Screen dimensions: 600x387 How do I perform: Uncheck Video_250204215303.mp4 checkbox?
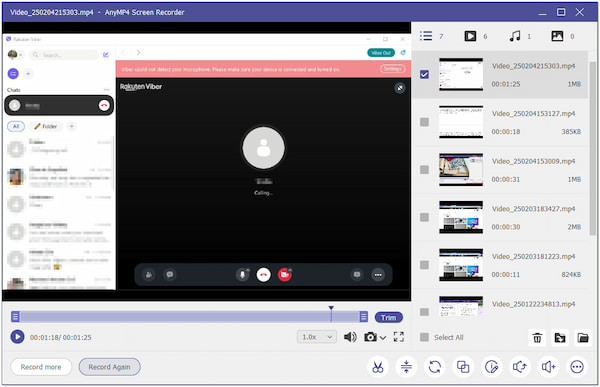(x=424, y=74)
